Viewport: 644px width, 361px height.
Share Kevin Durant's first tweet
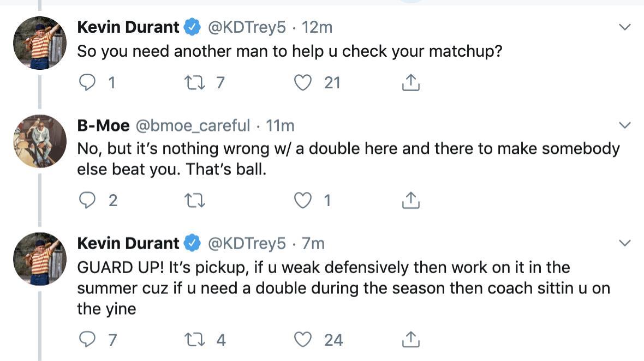(410, 82)
